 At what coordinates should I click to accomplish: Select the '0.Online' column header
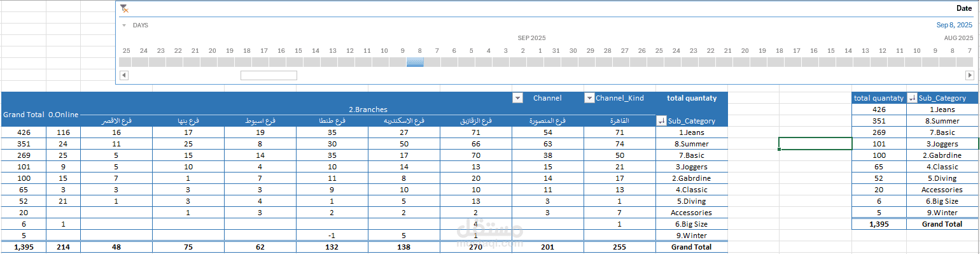point(63,115)
